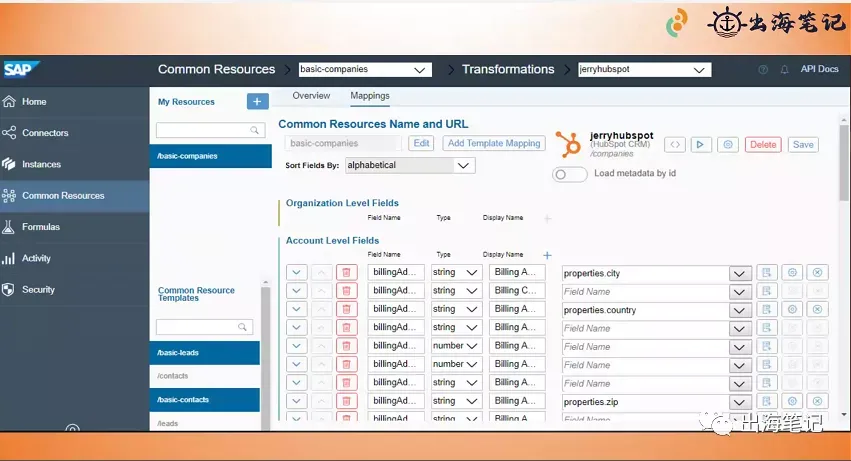Image resolution: width=851 pixels, height=461 pixels.
Task: Open the API Docs link
Action: point(820,69)
